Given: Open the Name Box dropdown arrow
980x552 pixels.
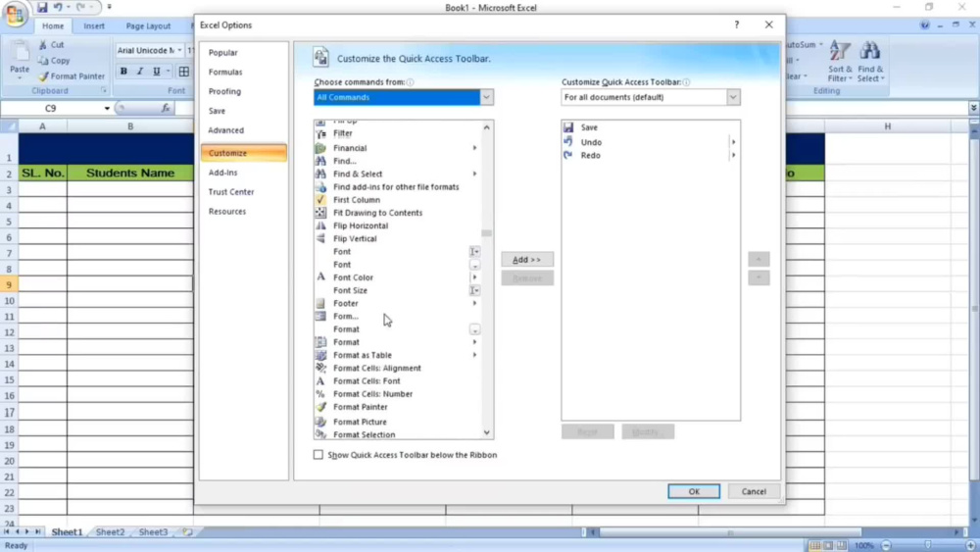Looking at the screenshot, I should pyautogui.click(x=107, y=108).
